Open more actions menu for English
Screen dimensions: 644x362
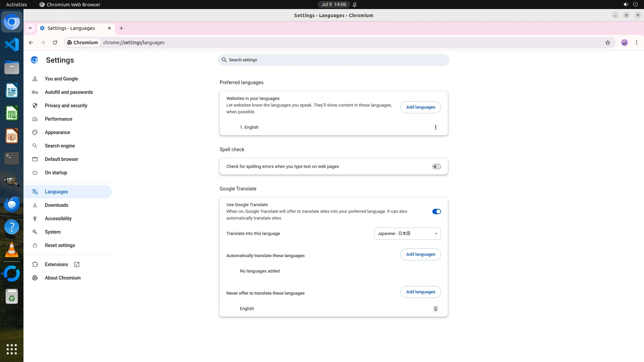tap(435, 127)
